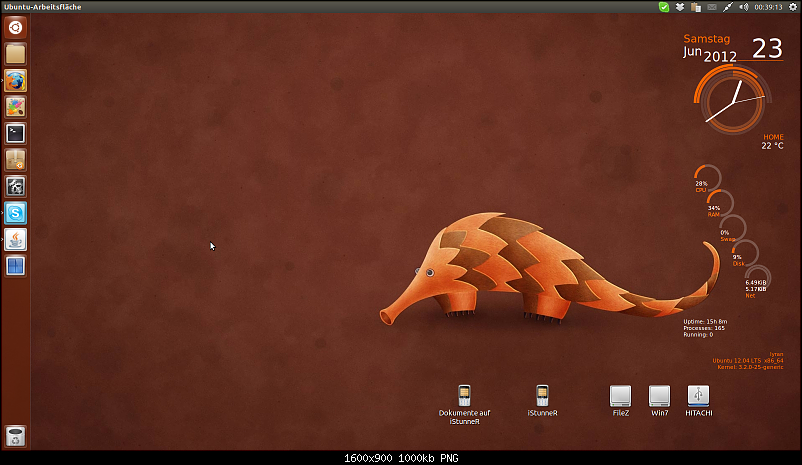Image resolution: width=802 pixels, height=465 pixels.
Task: Click the Processes: 165 text
Action: (x=704, y=328)
